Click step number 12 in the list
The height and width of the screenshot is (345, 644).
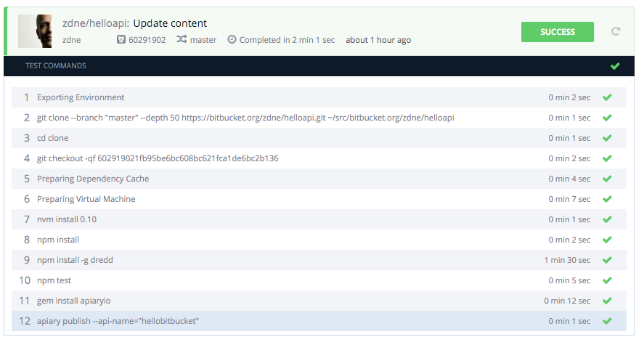[25, 321]
